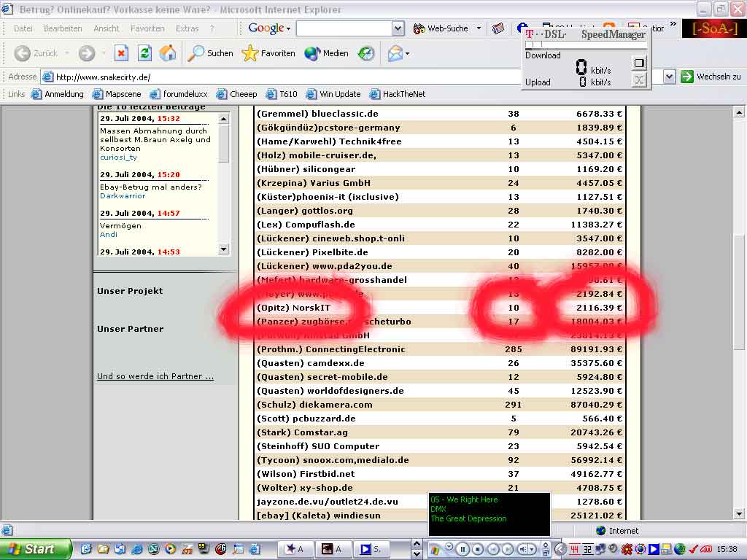Open the History (Verlauf) clock icon
Image resolution: width=747 pixels, height=560 pixels.
click(366, 53)
